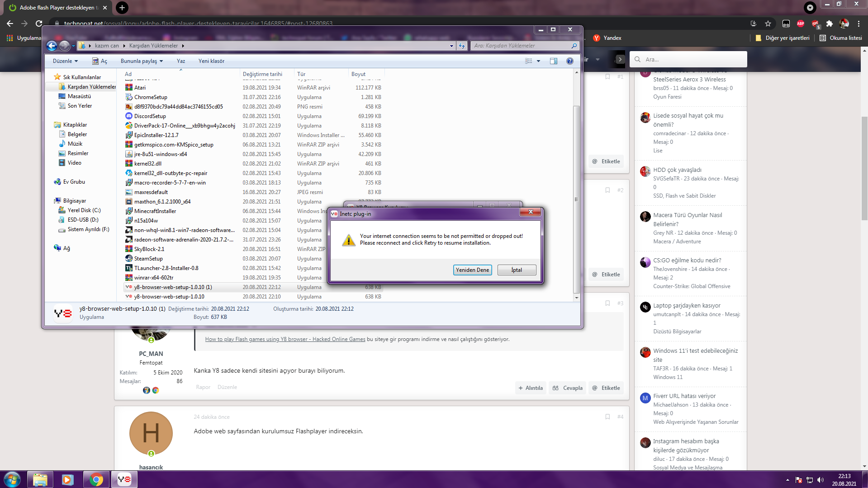Open the Y8 Flash games link
868x488 pixels.
point(285,339)
